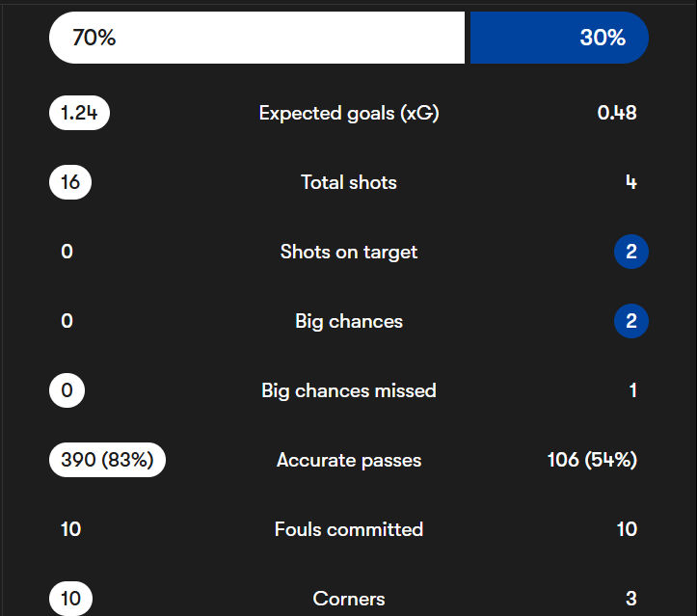
Task: Click the Shots on target label
Action: pyautogui.click(x=349, y=252)
